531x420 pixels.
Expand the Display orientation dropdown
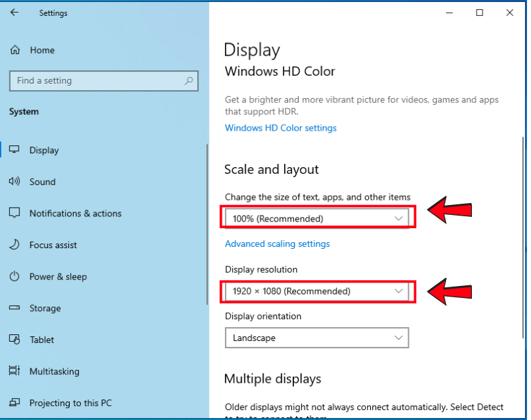point(317,338)
